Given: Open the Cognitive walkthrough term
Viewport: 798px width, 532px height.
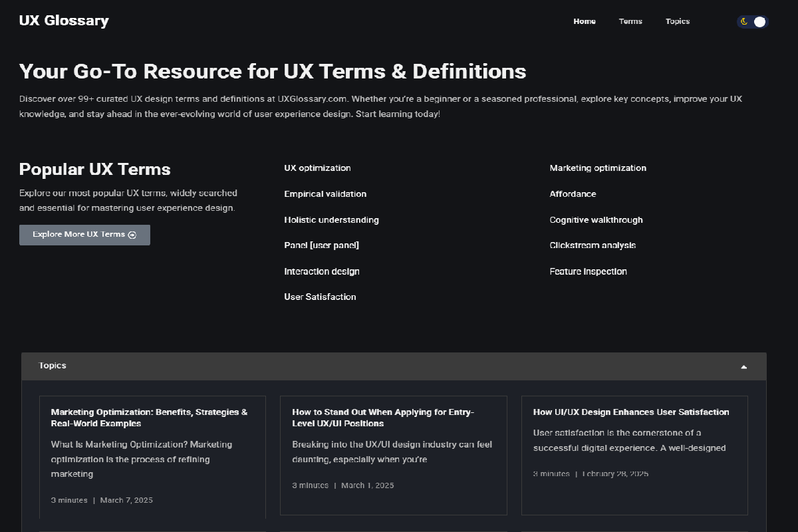Looking at the screenshot, I should [x=596, y=220].
